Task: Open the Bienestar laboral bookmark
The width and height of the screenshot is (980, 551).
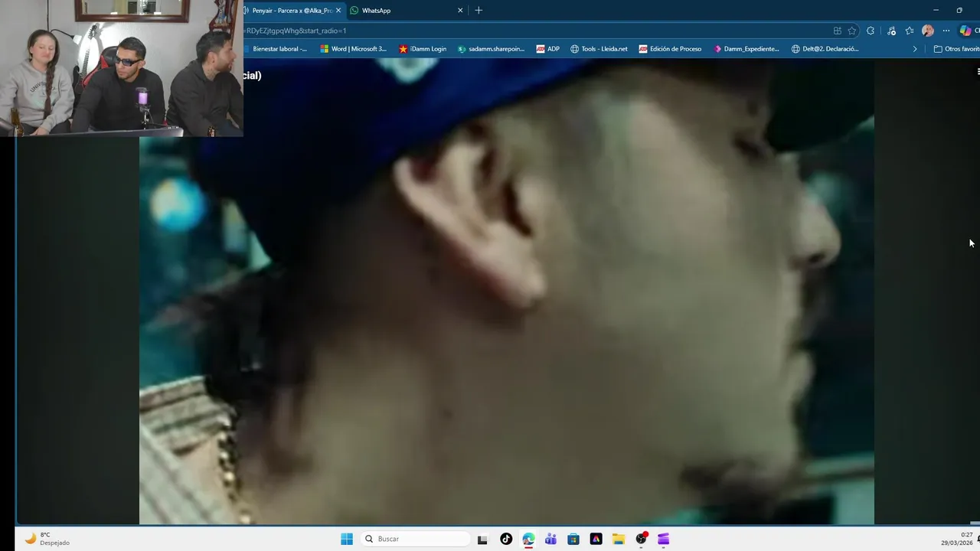Action: 276,49
